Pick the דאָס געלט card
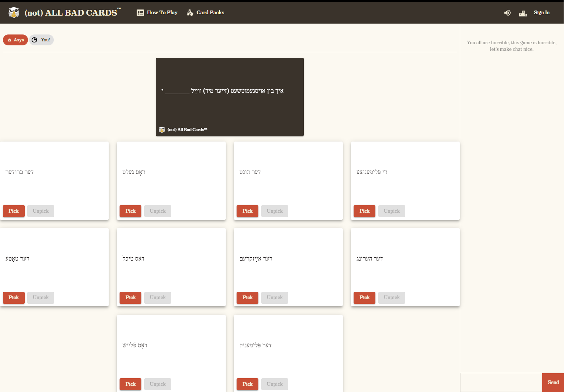The width and height of the screenshot is (564, 392). click(131, 211)
